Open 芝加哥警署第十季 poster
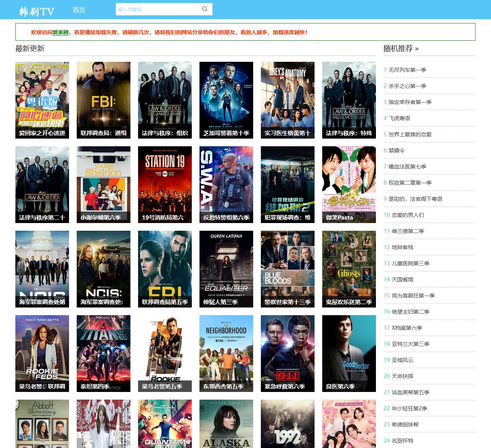491x448 pixels. coord(226,100)
